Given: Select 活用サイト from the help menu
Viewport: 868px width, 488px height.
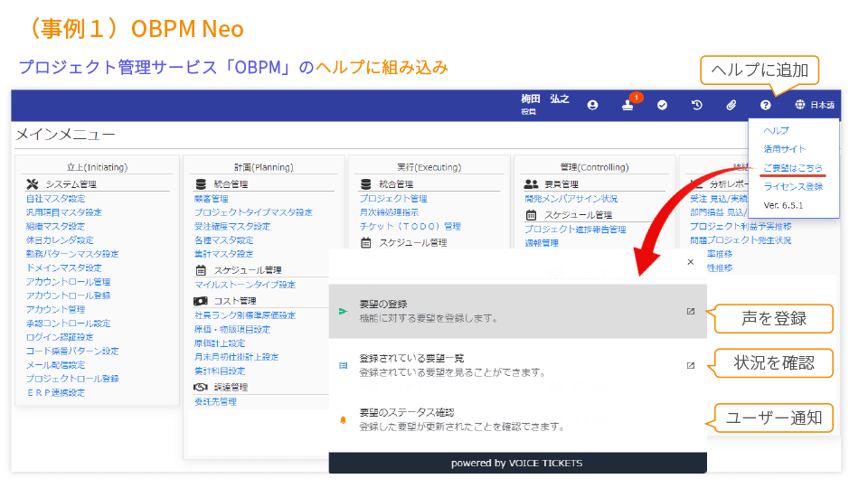Looking at the screenshot, I should (x=784, y=149).
